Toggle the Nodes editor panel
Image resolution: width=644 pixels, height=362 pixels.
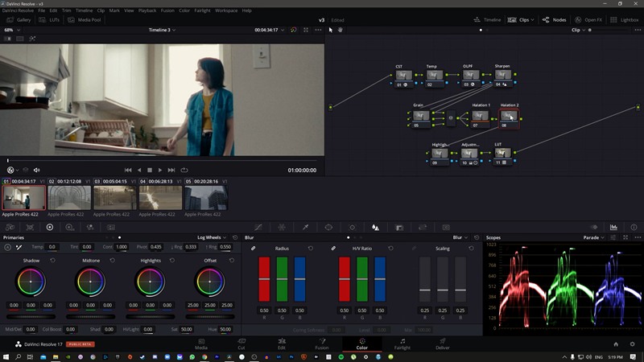(555, 19)
